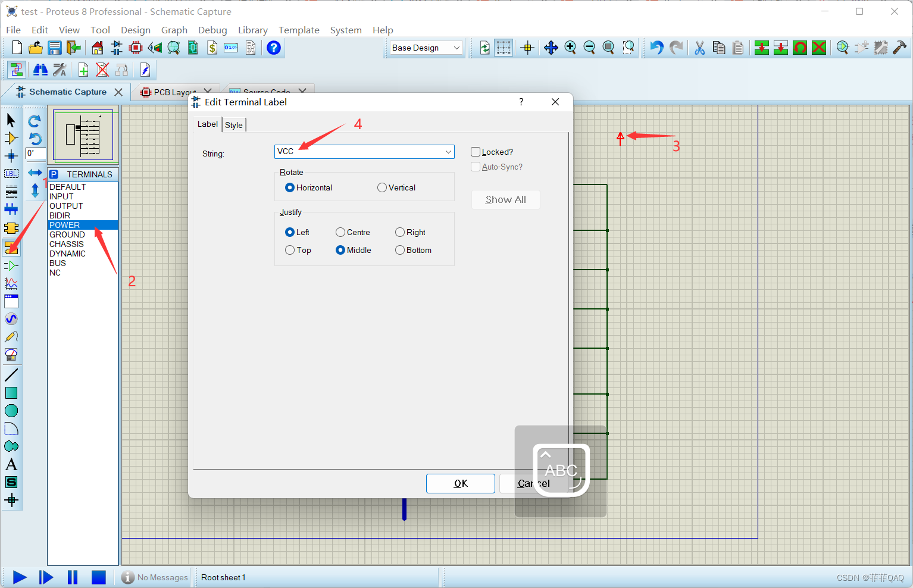
Task: Play the simulation
Action: (20, 577)
